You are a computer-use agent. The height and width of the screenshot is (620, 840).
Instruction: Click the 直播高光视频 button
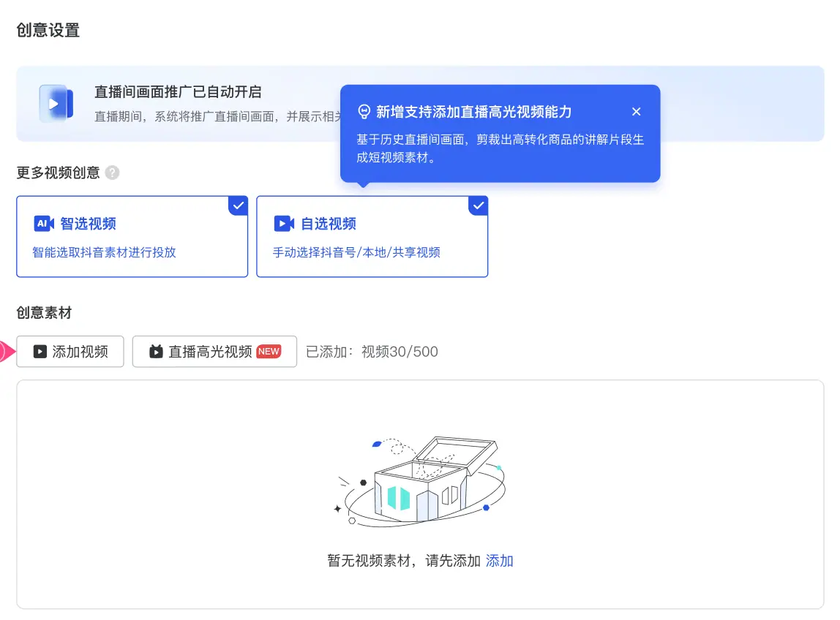pos(214,351)
